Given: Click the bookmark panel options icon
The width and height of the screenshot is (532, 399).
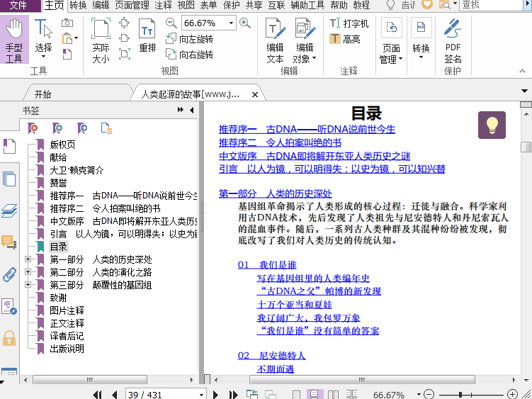Looking at the screenshot, I should (x=106, y=128).
